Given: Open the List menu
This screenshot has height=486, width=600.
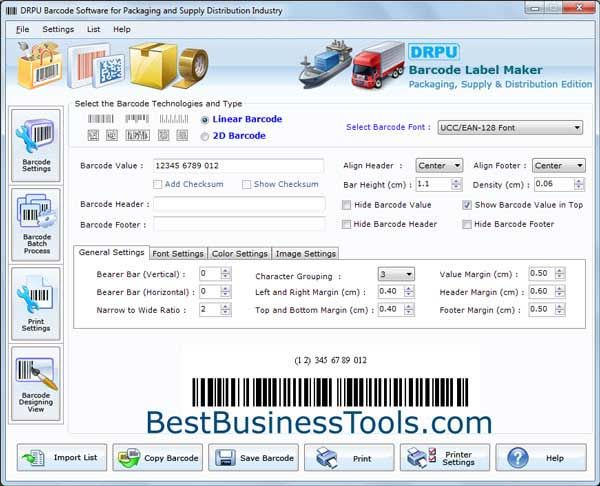Looking at the screenshot, I should click(x=94, y=29).
